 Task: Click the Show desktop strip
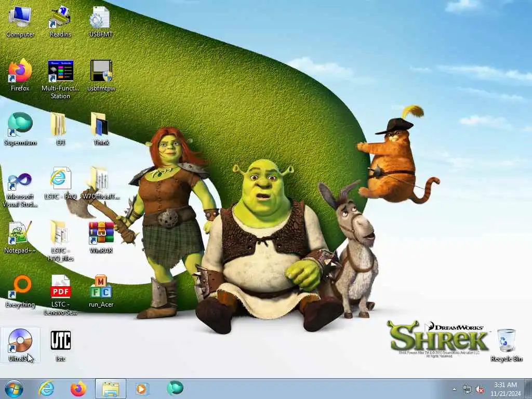coord(529,389)
